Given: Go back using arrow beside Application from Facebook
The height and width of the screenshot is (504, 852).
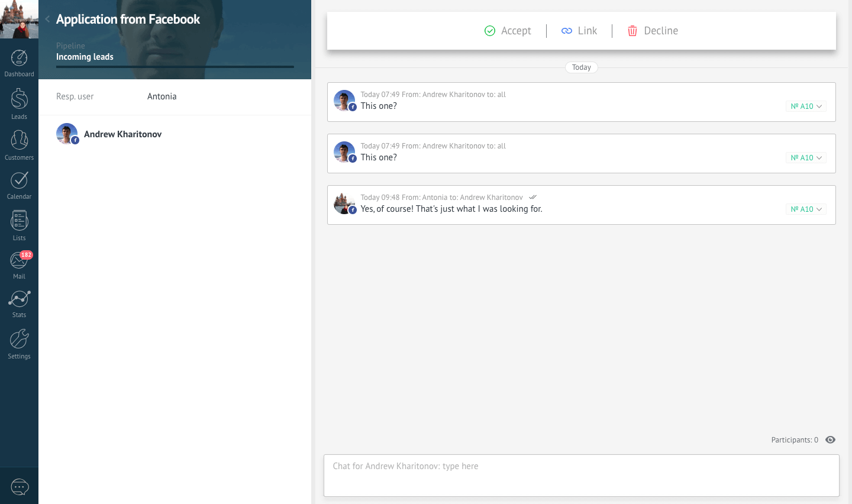Looking at the screenshot, I should click(x=47, y=19).
